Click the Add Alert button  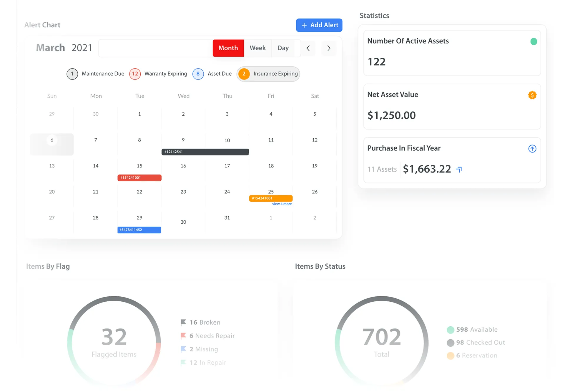coord(319,25)
